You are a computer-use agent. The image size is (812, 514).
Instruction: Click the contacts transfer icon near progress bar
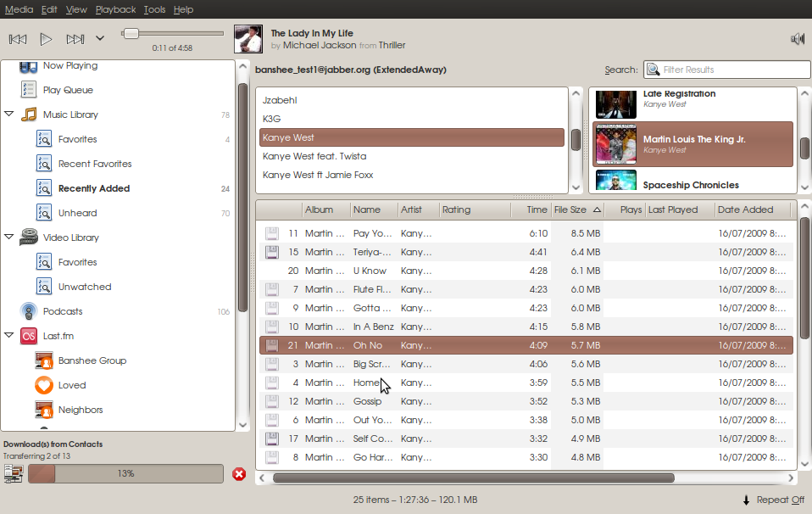(14, 473)
